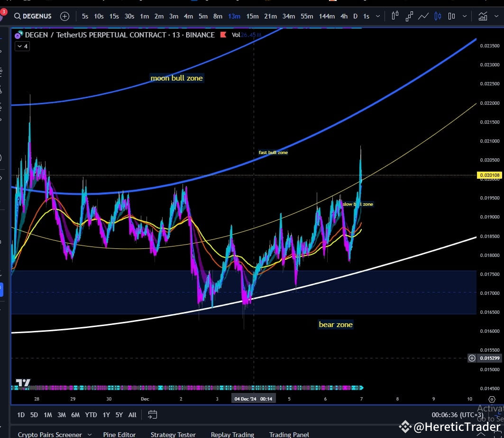This screenshot has width=504, height=438.
Task: Expand the chart style dropdown chevron
Action: click(x=464, y=16)
